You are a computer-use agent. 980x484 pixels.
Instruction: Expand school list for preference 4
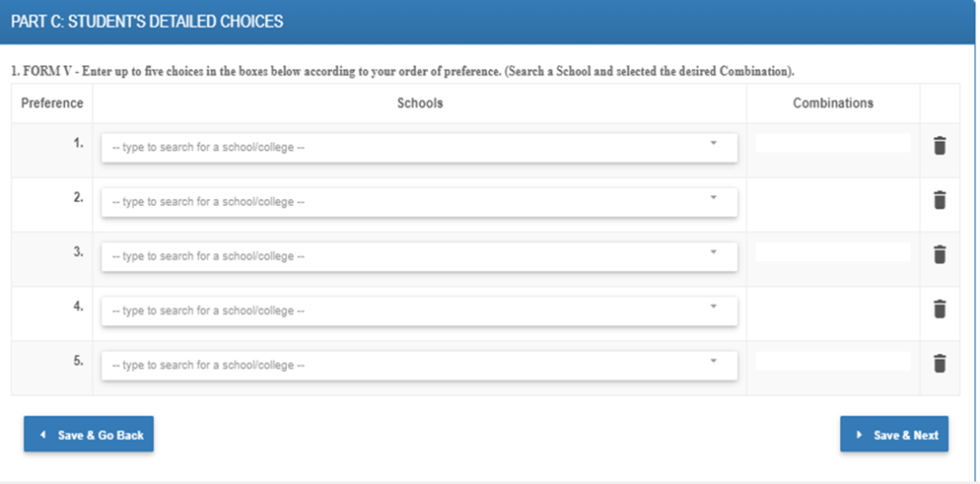(713, 307)
